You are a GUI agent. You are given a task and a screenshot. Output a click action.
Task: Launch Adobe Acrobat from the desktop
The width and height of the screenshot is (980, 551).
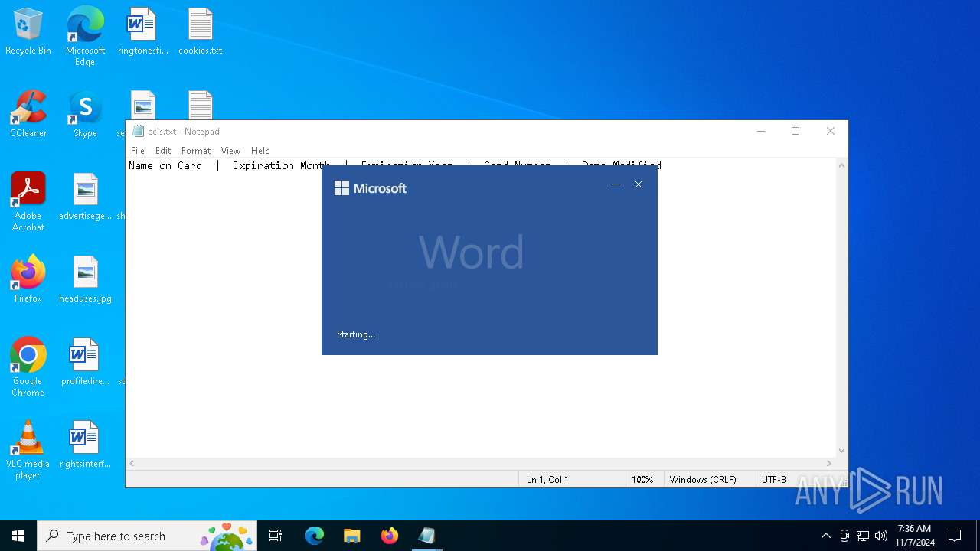coord(28,202)
